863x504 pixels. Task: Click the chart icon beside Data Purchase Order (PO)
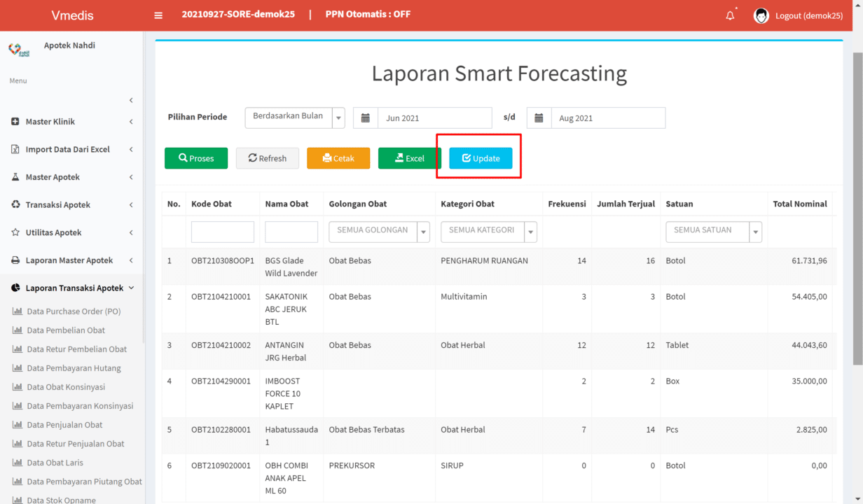(18, 311)
